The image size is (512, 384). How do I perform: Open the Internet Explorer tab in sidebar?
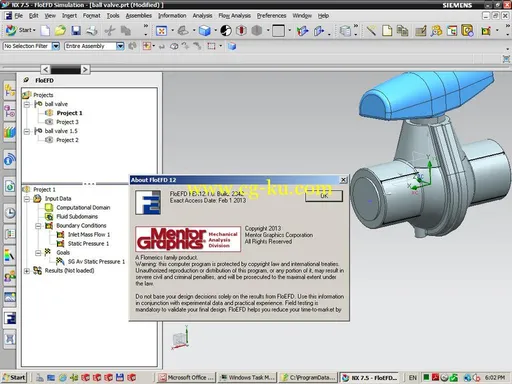tap(10, 187)
